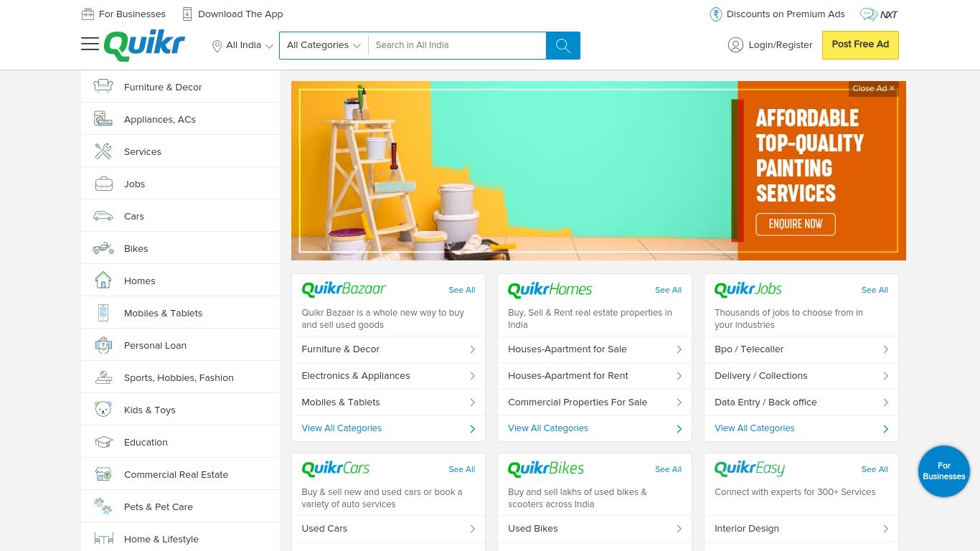Click the Mobiles & Tablets phone icon

[103, 313]
